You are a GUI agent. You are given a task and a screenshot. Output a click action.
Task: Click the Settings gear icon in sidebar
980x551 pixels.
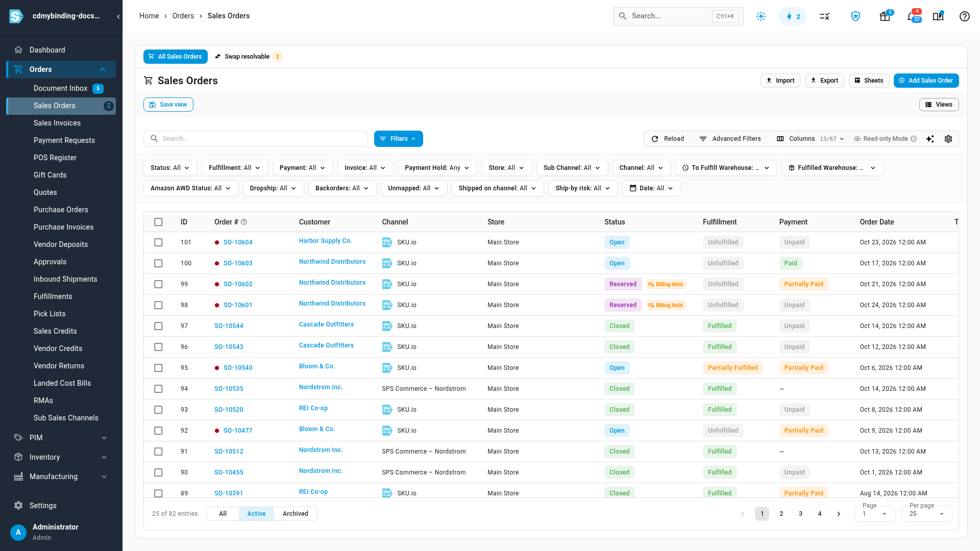(18, 506)
